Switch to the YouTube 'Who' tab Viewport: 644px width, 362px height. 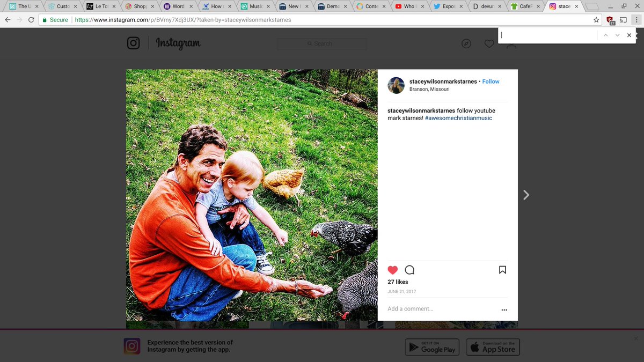coord(408,6)
